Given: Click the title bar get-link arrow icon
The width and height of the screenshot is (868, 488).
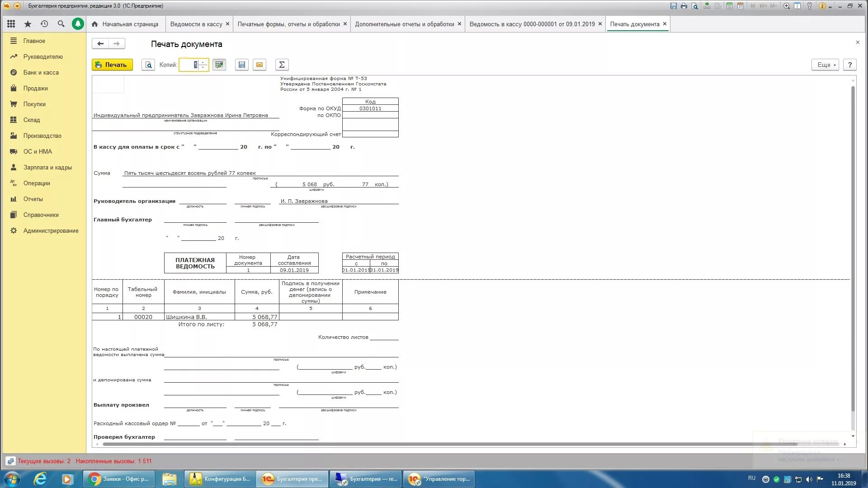Looking at the screenshot, I should (707, 6).
